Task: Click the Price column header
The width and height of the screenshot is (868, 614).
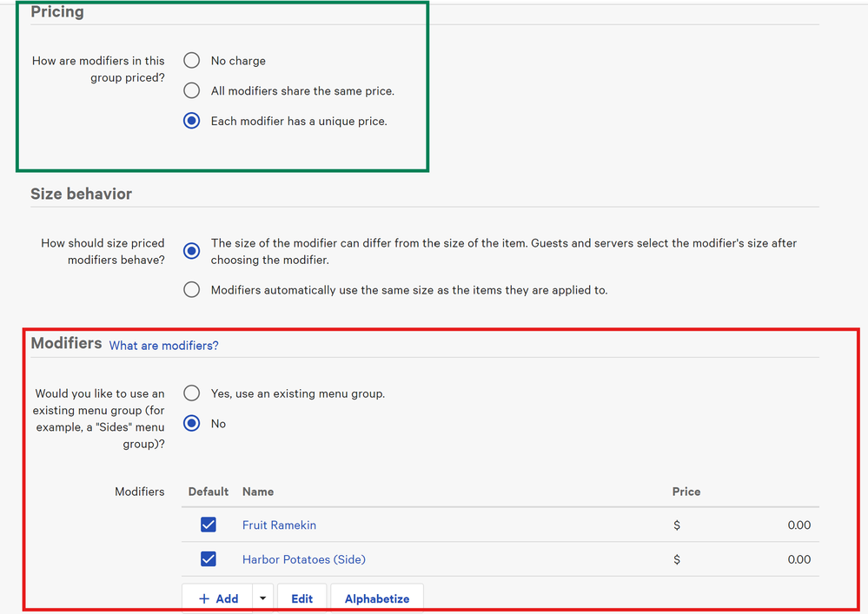Action: point(686,492)
